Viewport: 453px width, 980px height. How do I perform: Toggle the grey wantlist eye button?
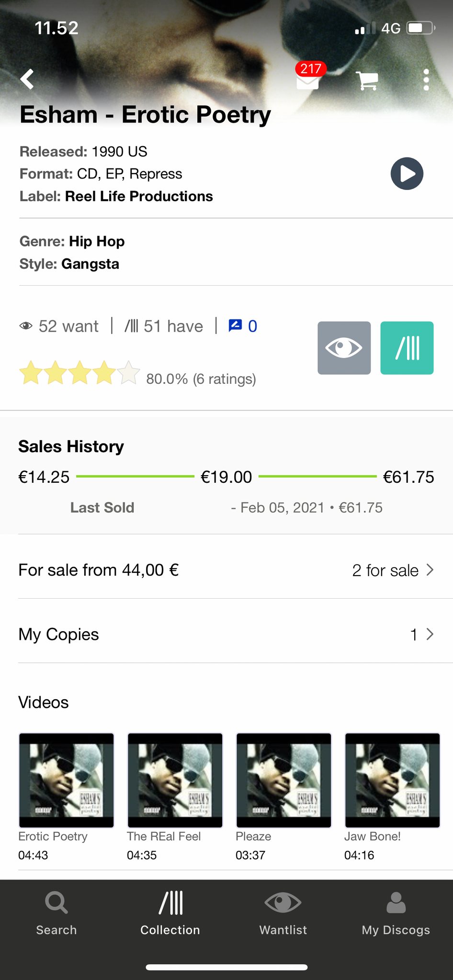pos(344,348)
